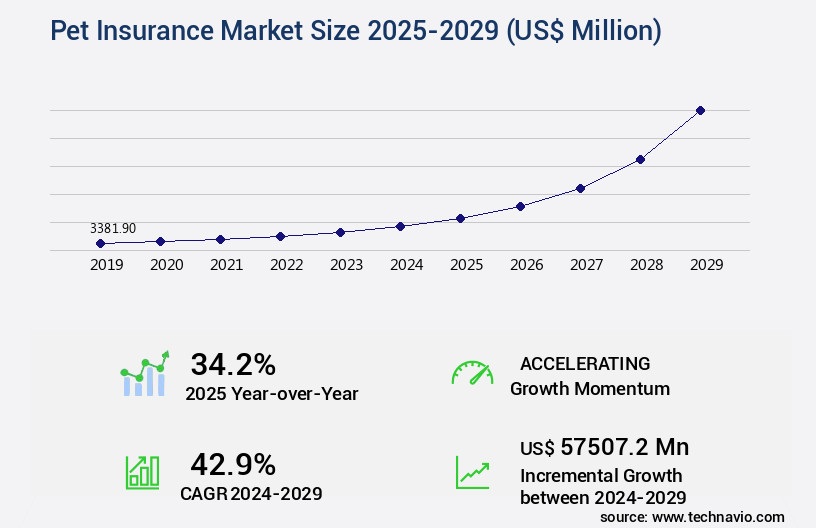This screenshot has height=528, width=816.
Task: Open the www.technavio.com source link
Action: [717, 517]
